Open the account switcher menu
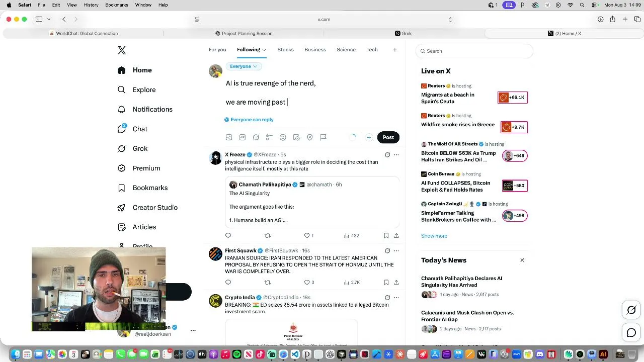Viewport: 644px width, 362px height. pos(193,330)
